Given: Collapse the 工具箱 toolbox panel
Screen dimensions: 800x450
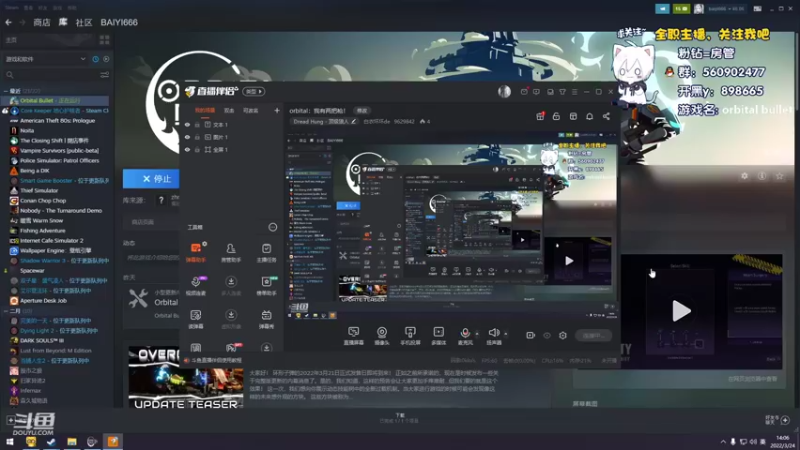Looking at the screenshot, I should point(272,227).
